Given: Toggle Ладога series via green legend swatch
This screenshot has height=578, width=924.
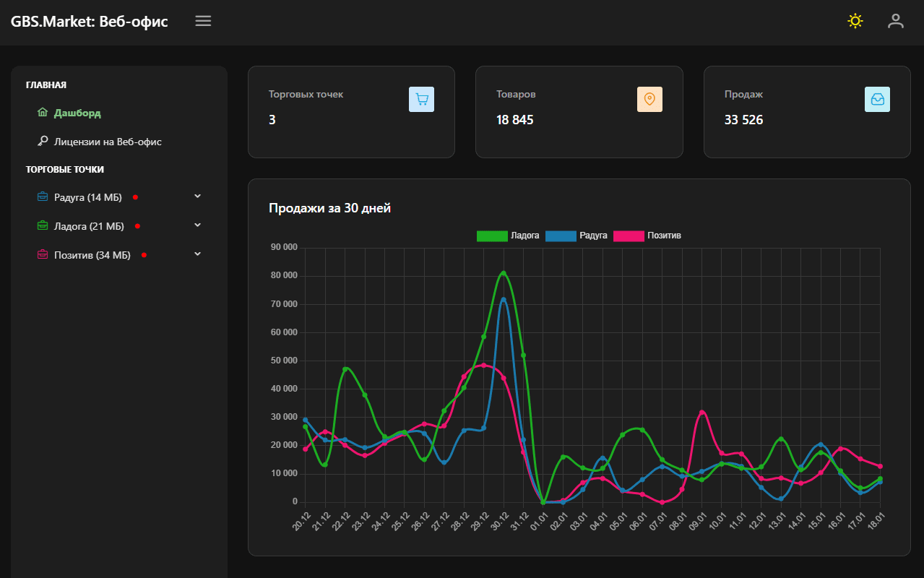Looking at the screenshot, I should click(x=492, y=236).
